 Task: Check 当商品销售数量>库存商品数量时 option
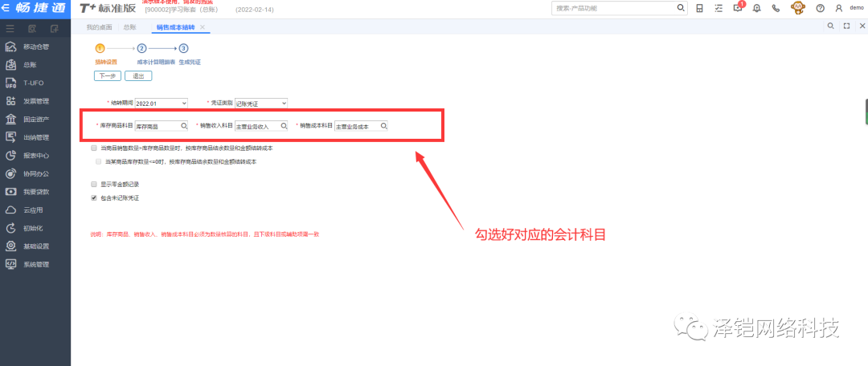94,148
